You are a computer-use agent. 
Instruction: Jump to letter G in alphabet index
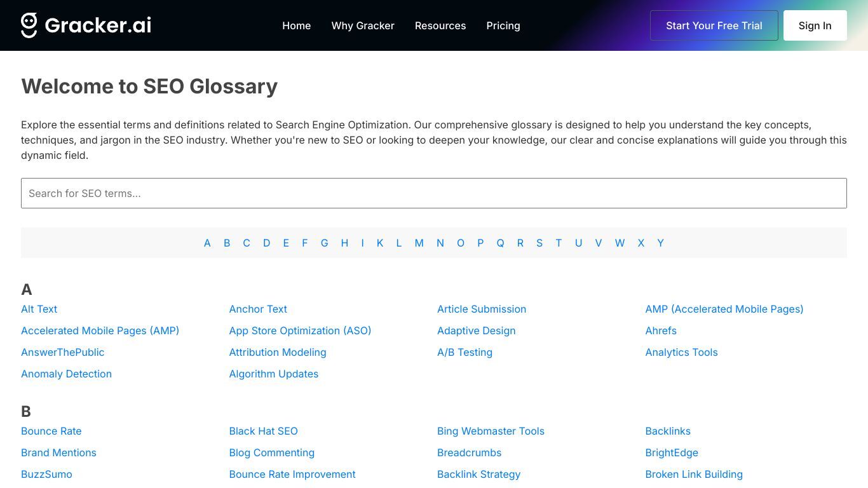tap(324, 243)
